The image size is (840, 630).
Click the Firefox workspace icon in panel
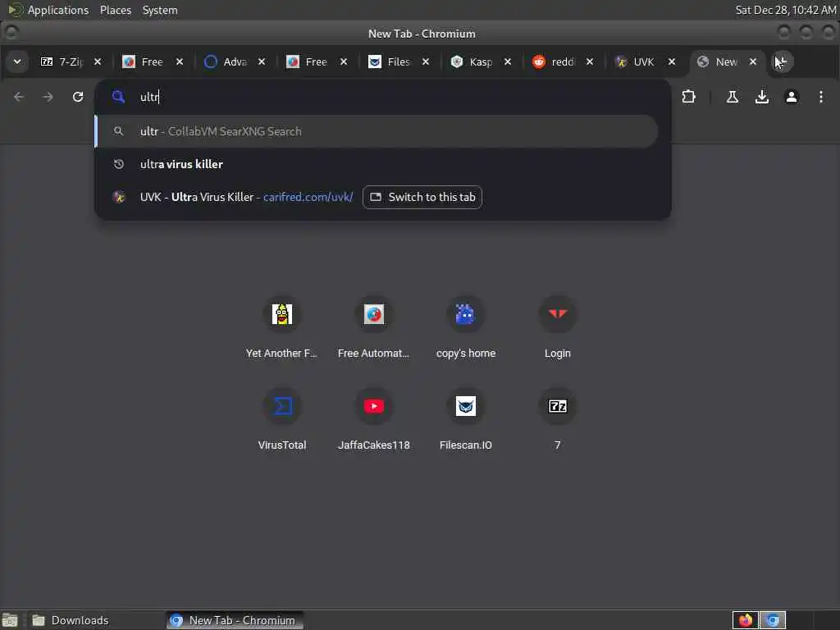click(x=745, y=620)
